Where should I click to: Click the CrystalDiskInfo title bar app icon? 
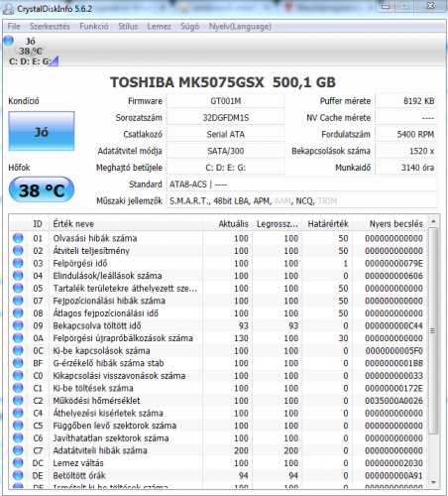point(8,9)
